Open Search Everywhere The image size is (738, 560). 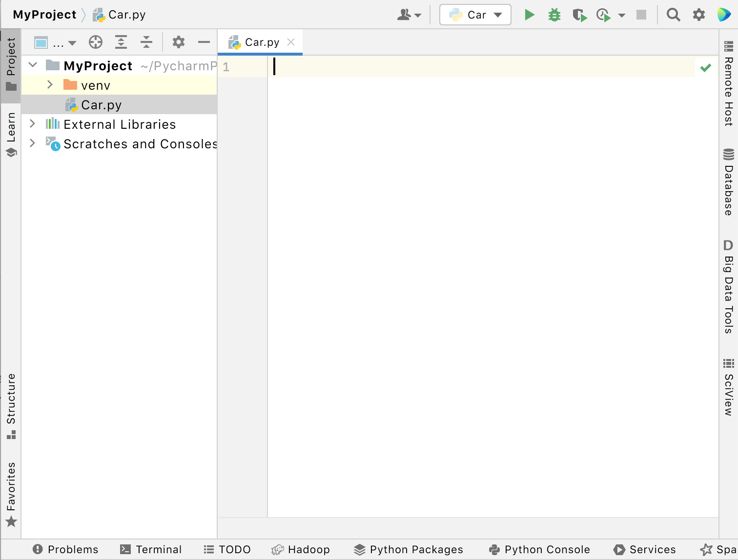pyautogui.click(x=674, y=15)
